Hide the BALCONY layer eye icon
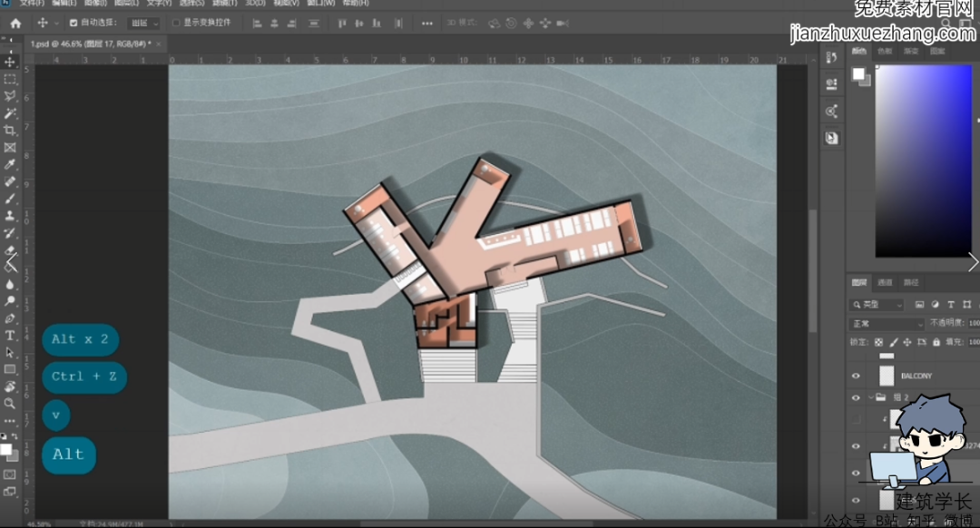The height and width of the screenshot is (528, 980). click(856, 376)
